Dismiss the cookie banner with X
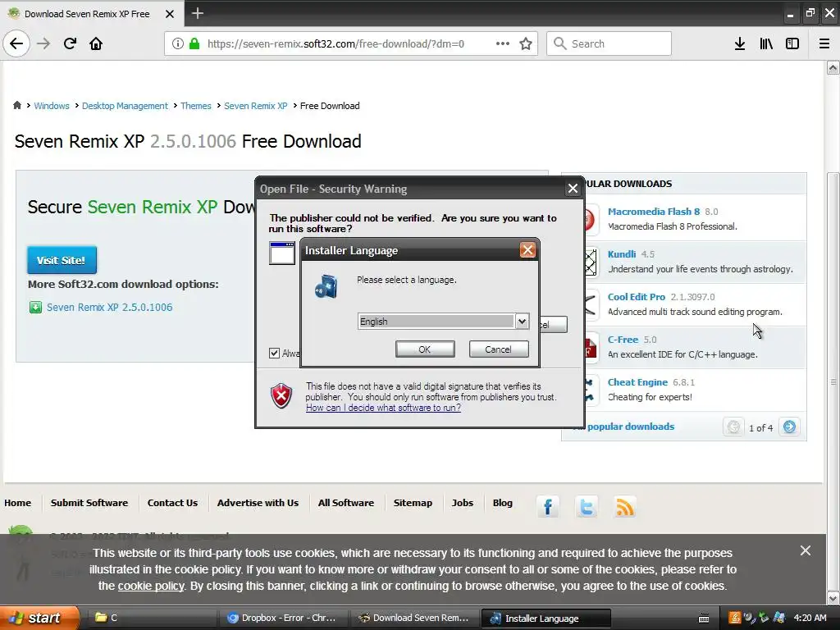Image resolution: width=840 pixels, height=630 pixels. click(x=806, y=550)
